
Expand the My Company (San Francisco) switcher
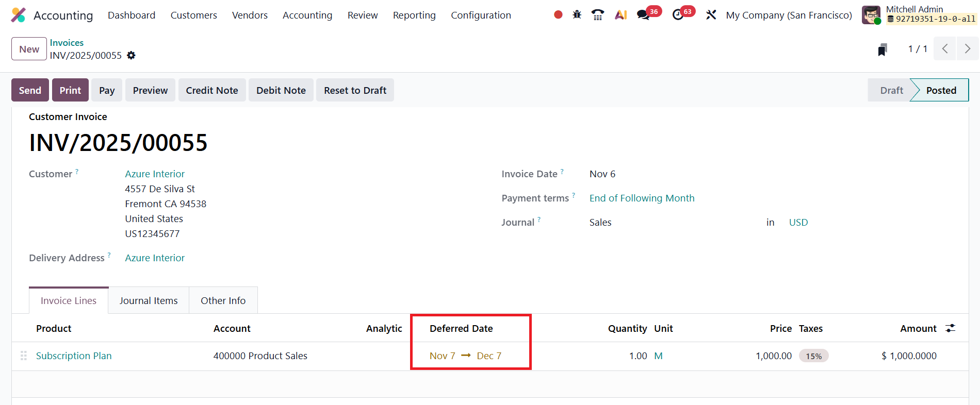(x=789, y=15)
